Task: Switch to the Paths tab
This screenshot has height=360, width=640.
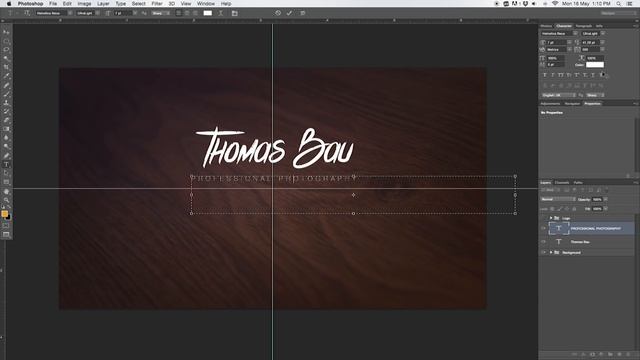Action: tap(578, 182)
